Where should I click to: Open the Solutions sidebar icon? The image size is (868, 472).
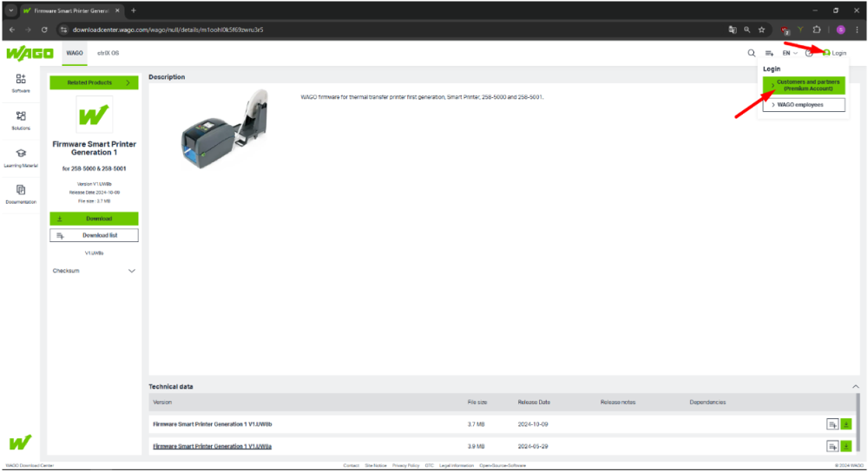[20, 119]
